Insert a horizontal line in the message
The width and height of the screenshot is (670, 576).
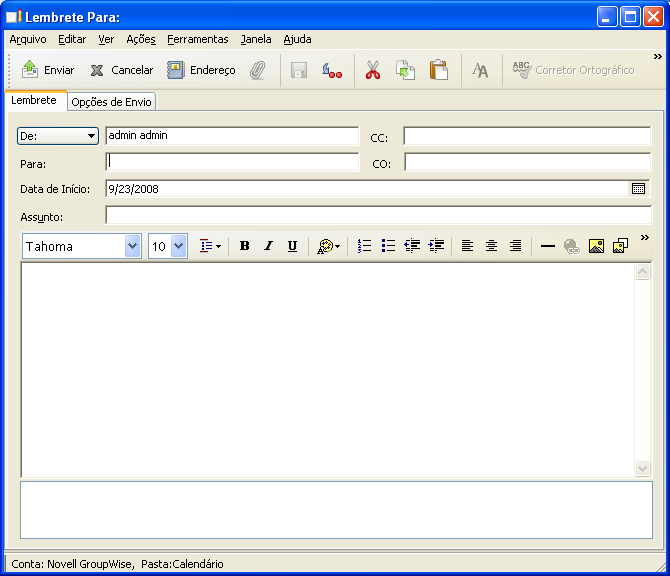547,246
